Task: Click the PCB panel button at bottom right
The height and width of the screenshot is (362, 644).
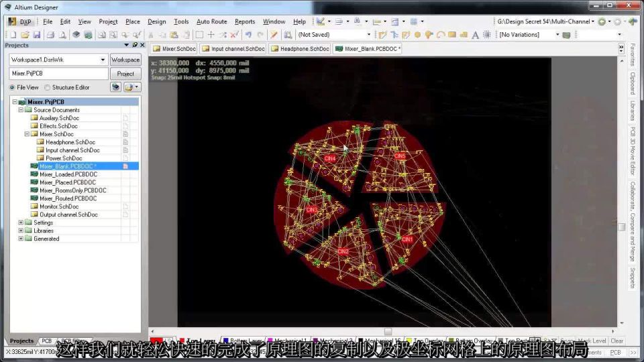Action: (615, 353)
